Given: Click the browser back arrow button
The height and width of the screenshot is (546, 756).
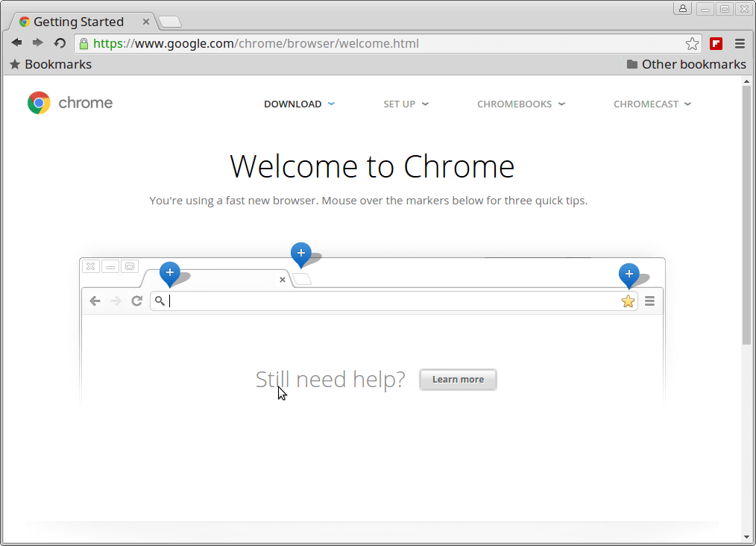Looking at the screenshot, I should (16, 43).
